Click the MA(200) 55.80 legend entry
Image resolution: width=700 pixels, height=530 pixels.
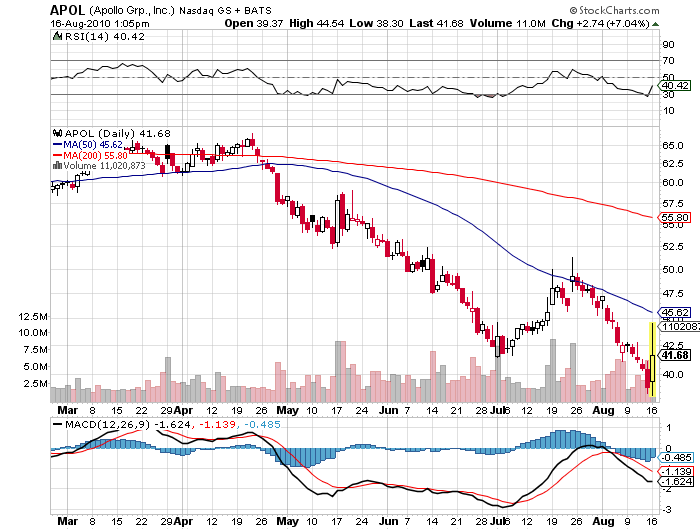click(x=95, y=155)
